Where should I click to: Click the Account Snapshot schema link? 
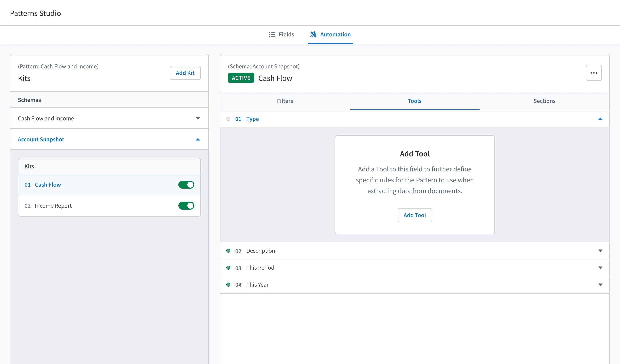[x=41, y=139]
